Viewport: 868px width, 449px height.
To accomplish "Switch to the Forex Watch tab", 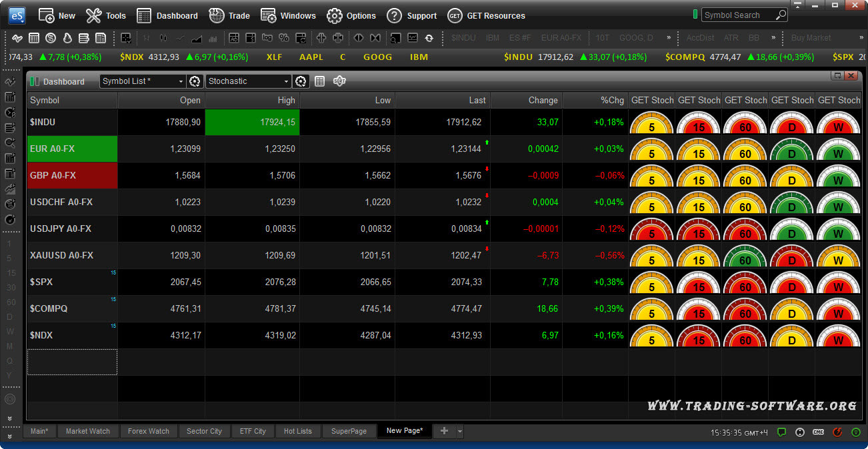I will 148,432.
